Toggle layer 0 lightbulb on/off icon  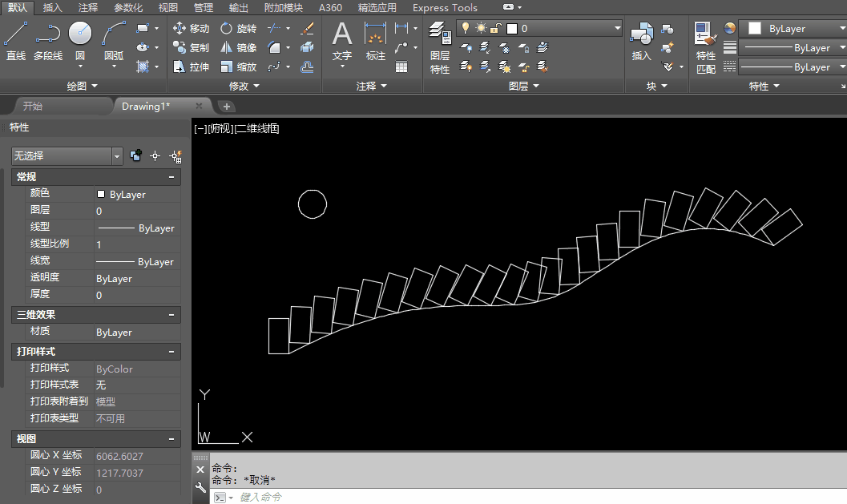pyautogui.click(x=465, y=28)
